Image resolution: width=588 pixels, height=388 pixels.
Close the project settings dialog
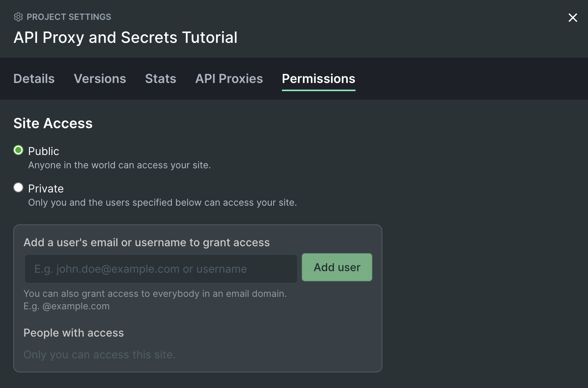(572, 18)
